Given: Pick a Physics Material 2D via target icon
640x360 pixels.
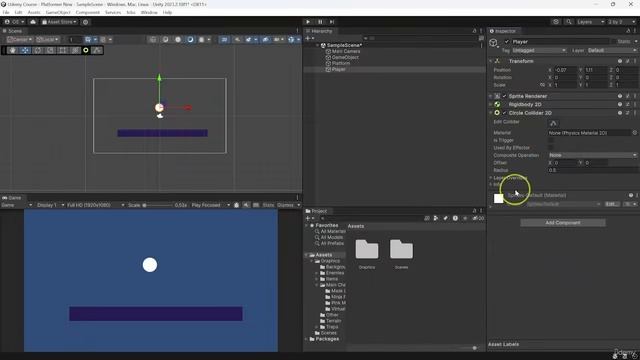Looking at the screenshot, I should pos(634,133).
